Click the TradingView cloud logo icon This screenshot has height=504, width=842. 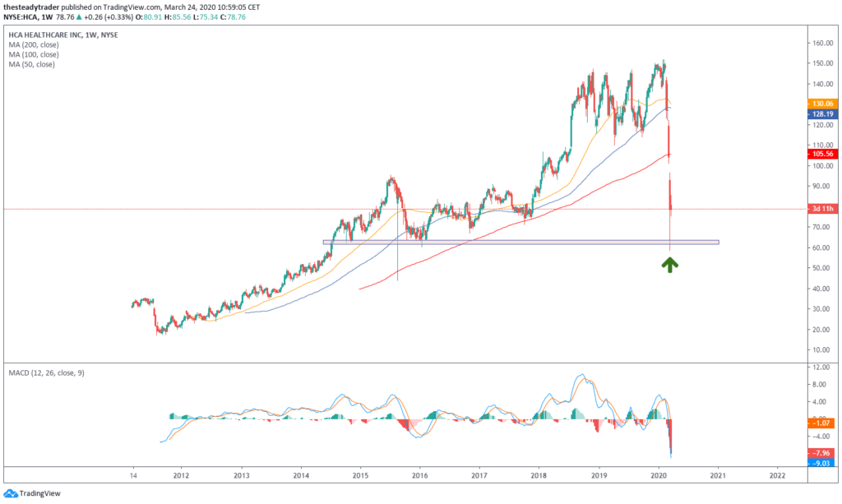coord(10,493)
